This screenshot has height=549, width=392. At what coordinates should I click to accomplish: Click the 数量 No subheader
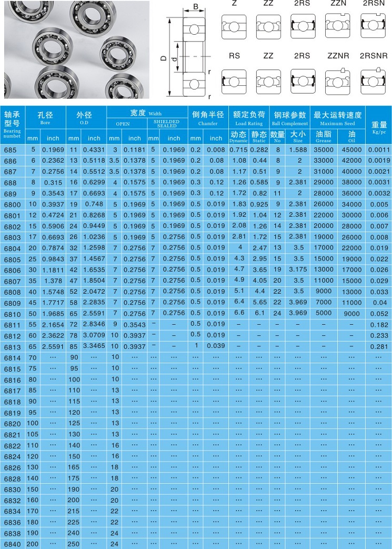tap(277, 136)
